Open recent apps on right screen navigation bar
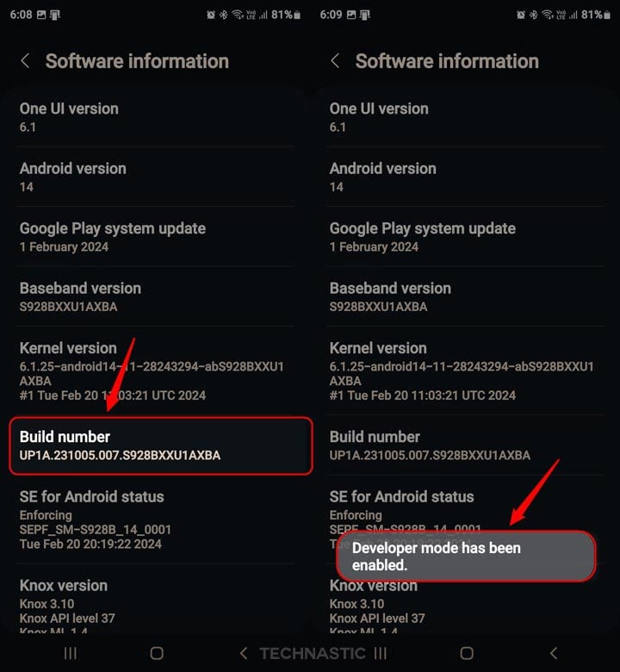This screenshot has width=620, height=672. tap(381, 653)
